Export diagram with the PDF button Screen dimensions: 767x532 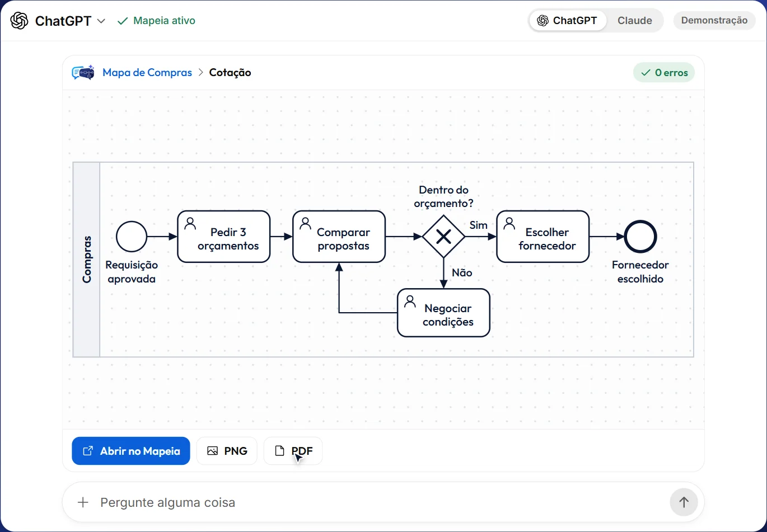(293, 451)
